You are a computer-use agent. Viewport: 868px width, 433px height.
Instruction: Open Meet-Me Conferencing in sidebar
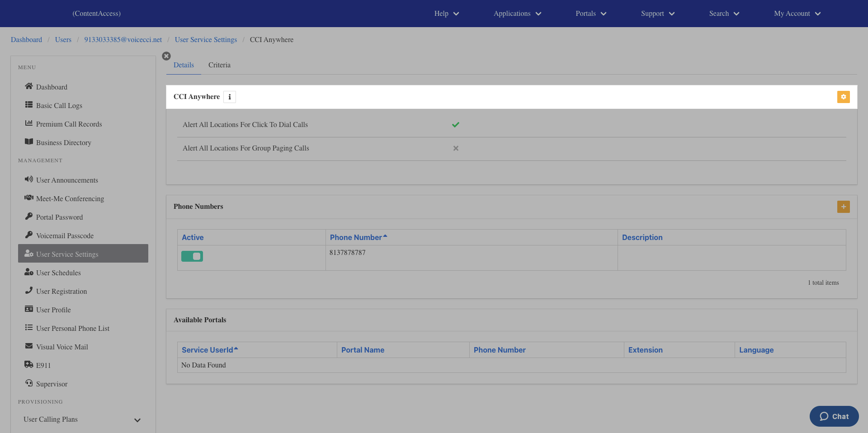coord(70,198)
